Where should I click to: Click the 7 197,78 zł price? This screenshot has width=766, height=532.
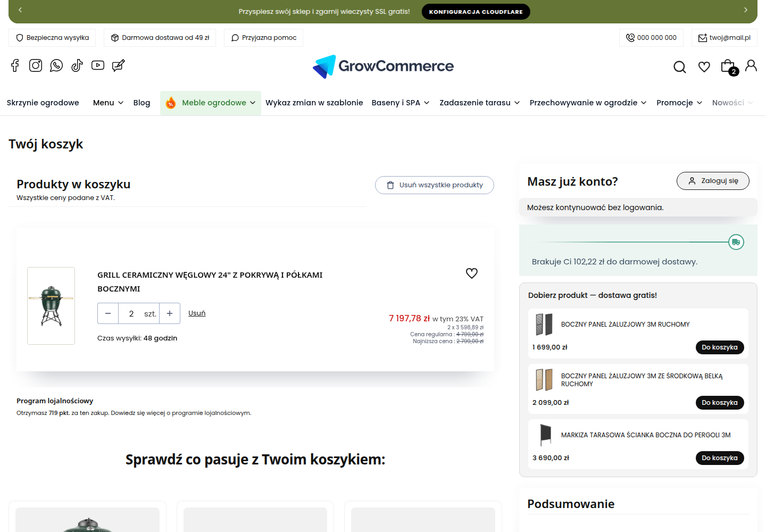tap(409, 318)
